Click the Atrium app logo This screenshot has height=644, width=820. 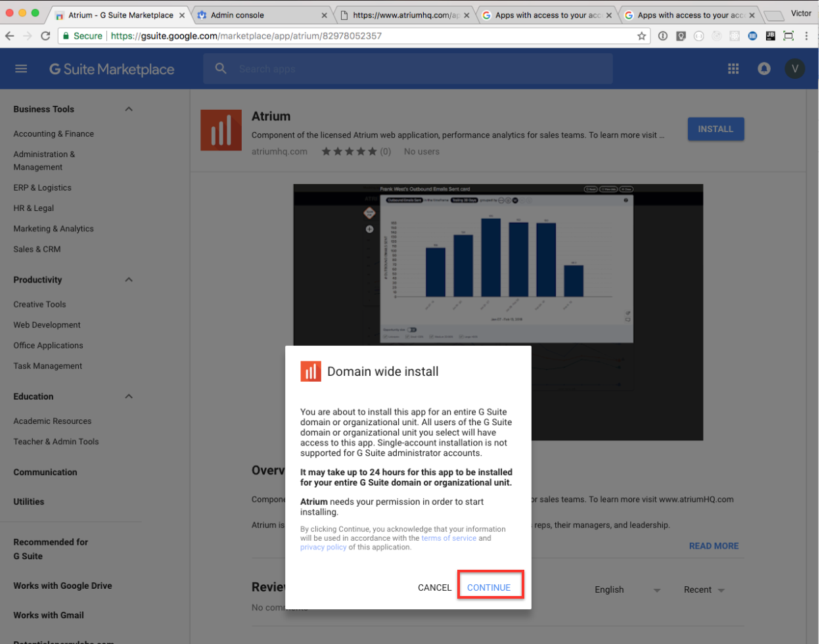coord(221,130)
